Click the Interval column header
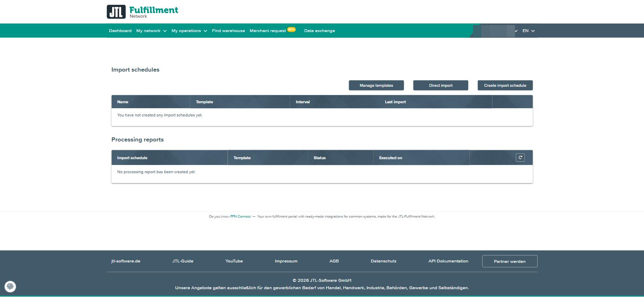The height and width of the screenshot is (297, 644). 303,102
